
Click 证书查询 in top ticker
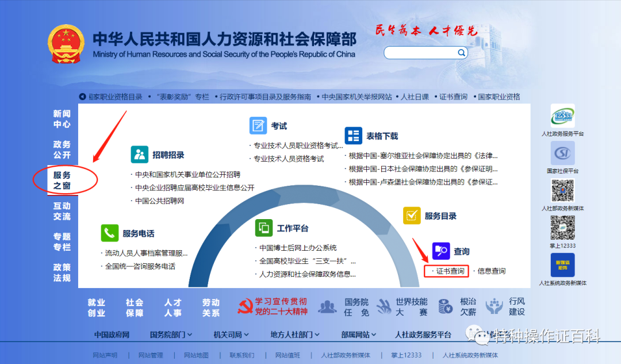pos(453,97)
